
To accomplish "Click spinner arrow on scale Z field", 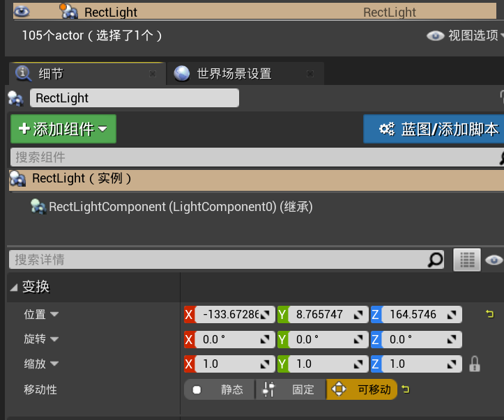I will 452,364.
